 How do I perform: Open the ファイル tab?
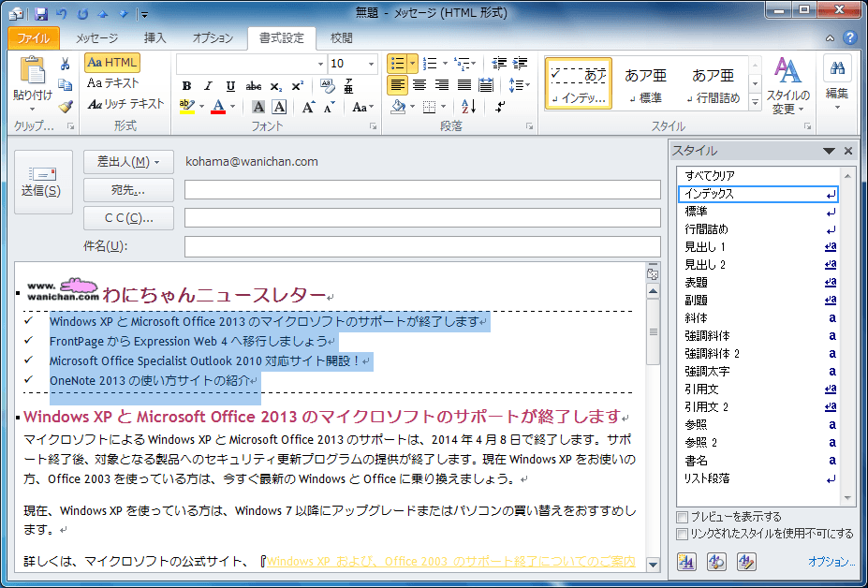(x=34, y=38)
